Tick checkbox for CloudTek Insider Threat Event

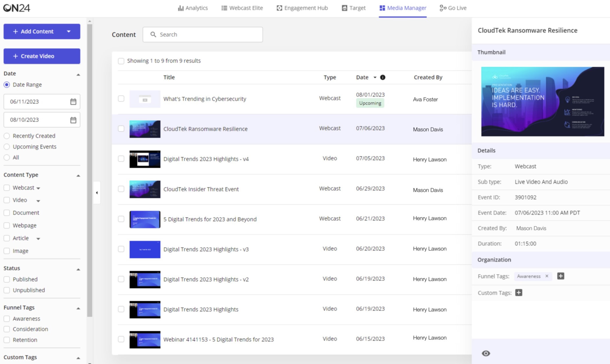[x=121, y=189]
